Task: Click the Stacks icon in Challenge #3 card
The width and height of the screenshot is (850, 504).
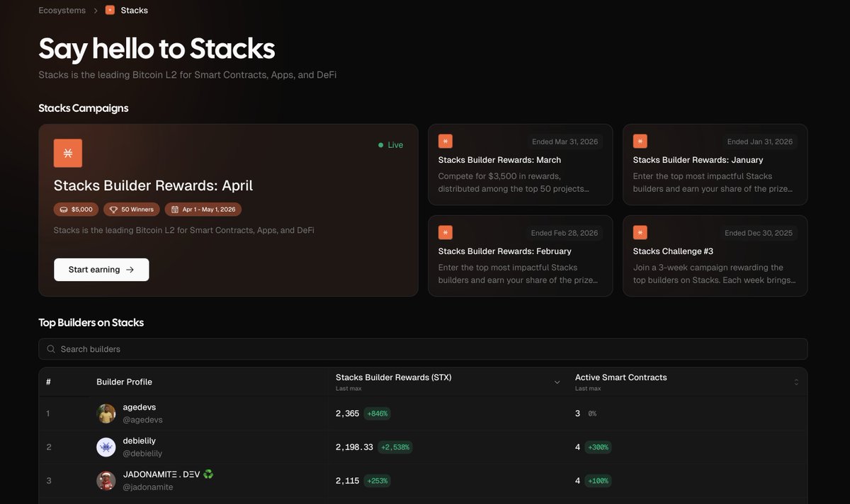Action: pos(640,232)
